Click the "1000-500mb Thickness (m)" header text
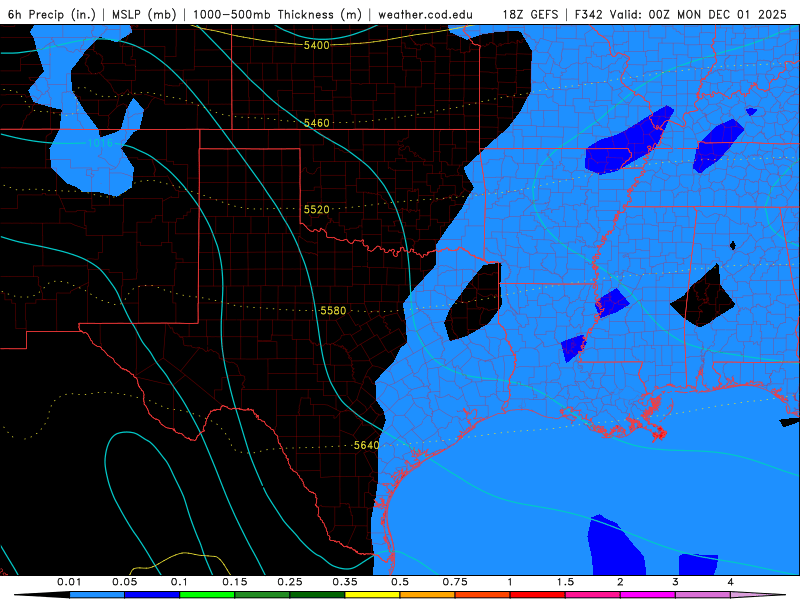Image resolution: width=800 pixels, height=600 pixels. [277, 14]
